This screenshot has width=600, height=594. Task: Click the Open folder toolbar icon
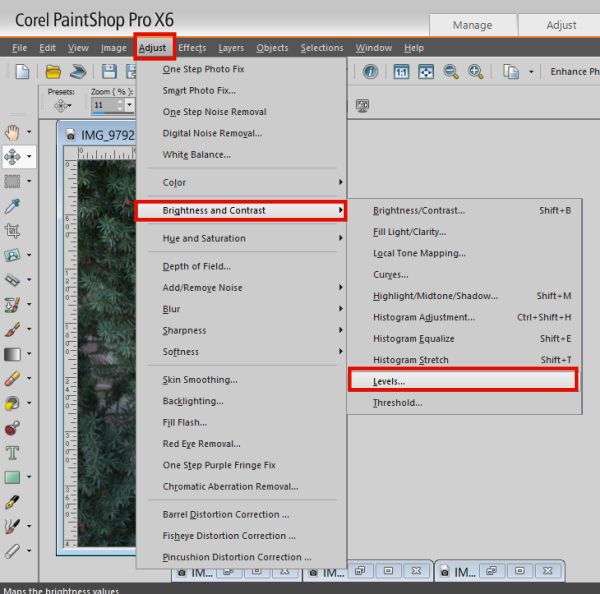point(53,72)
